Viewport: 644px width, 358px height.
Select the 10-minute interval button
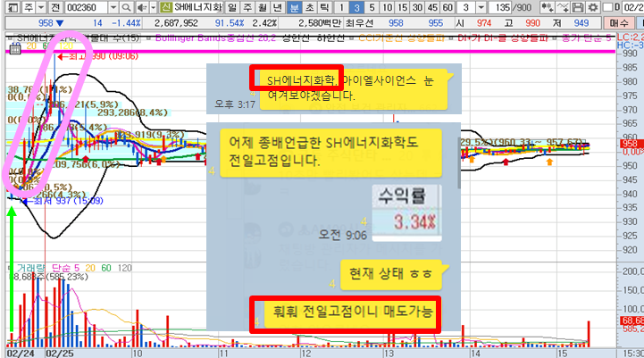click(x=388, y=7)
